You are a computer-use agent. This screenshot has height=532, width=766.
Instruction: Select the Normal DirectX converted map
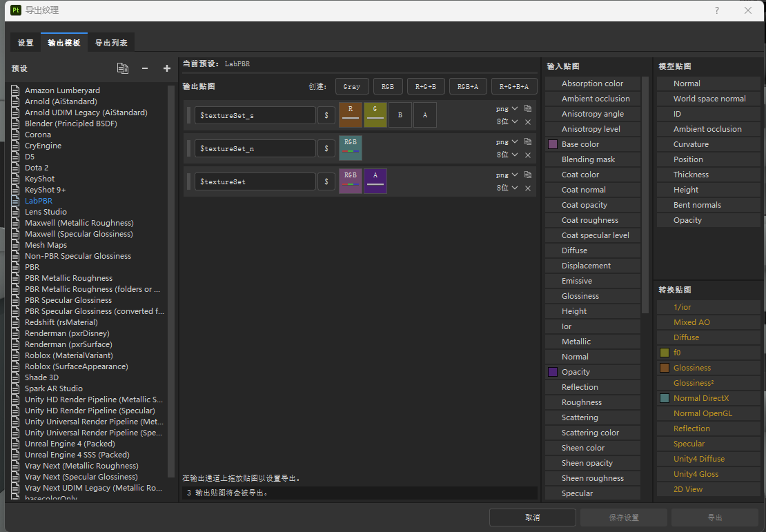tap(709, 398)
